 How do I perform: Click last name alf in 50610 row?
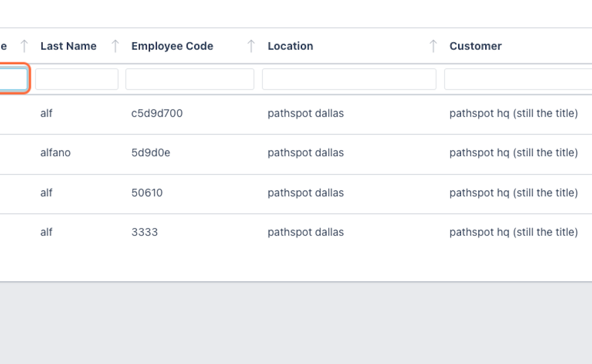pos(46,193)
